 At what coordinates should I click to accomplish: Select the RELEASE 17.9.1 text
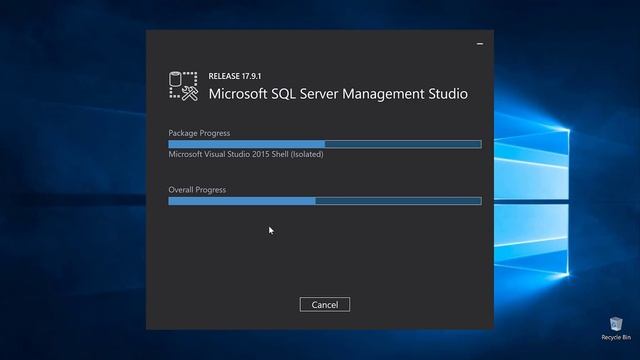pyautogui.click(x=235, y=76)
